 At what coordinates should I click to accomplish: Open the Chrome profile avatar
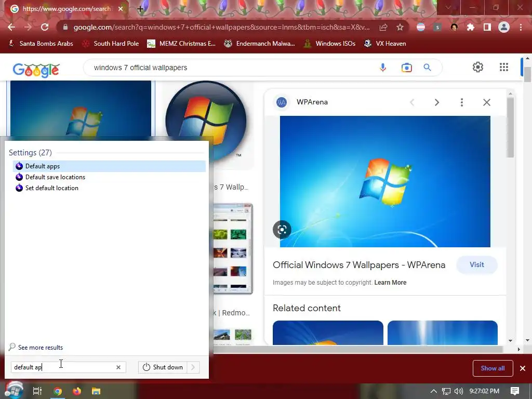click(504, 27)
